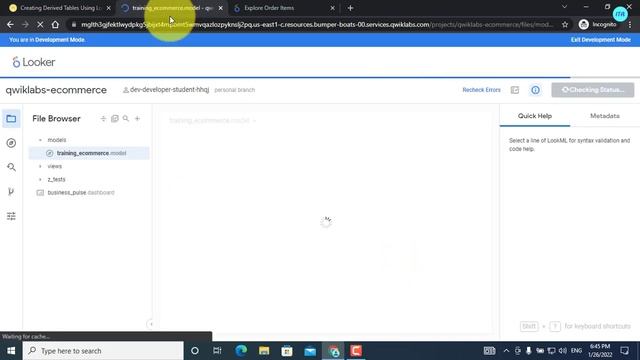Show hidden system tray icons chevron
The width and height of the screenshot is (640, 360).
click(x=506, y=351)
